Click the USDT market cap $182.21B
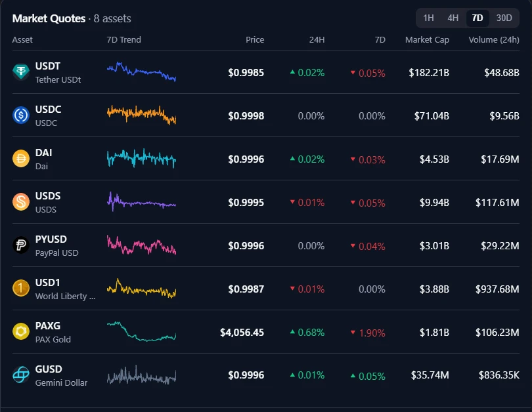Image resolution: width=532 pixels, height=412 pixels. point(429,73)
